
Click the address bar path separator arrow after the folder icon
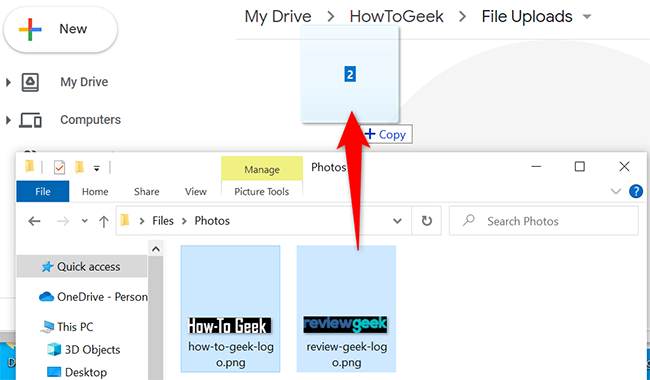[142, 221]
